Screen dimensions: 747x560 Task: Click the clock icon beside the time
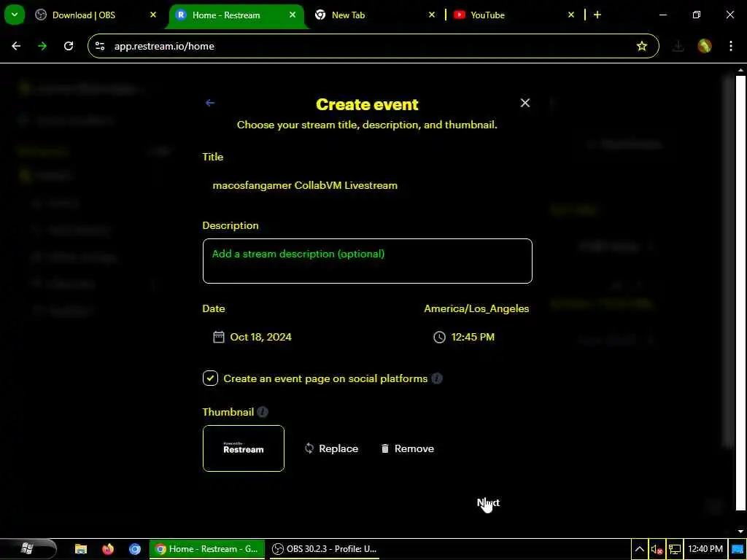pos(439,337)
